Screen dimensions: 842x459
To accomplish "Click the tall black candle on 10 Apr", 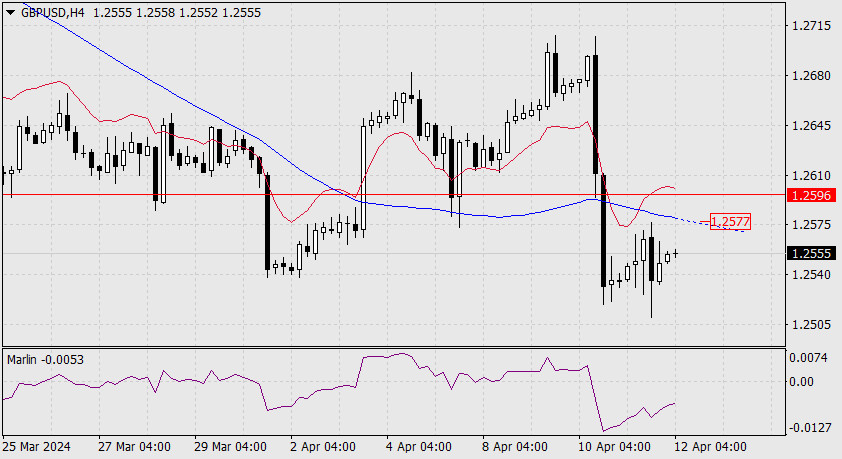I will 596,114.
